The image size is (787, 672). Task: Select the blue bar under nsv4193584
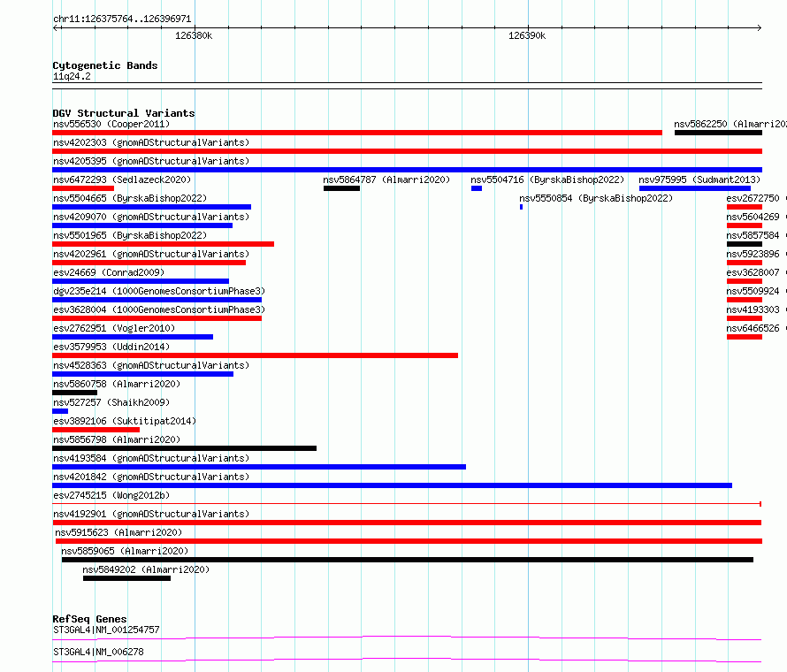click(259, 467)
